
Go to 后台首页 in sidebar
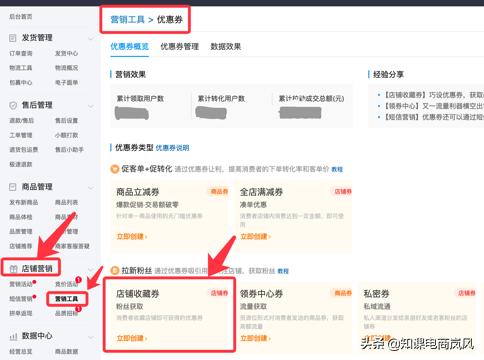[21, 16]
